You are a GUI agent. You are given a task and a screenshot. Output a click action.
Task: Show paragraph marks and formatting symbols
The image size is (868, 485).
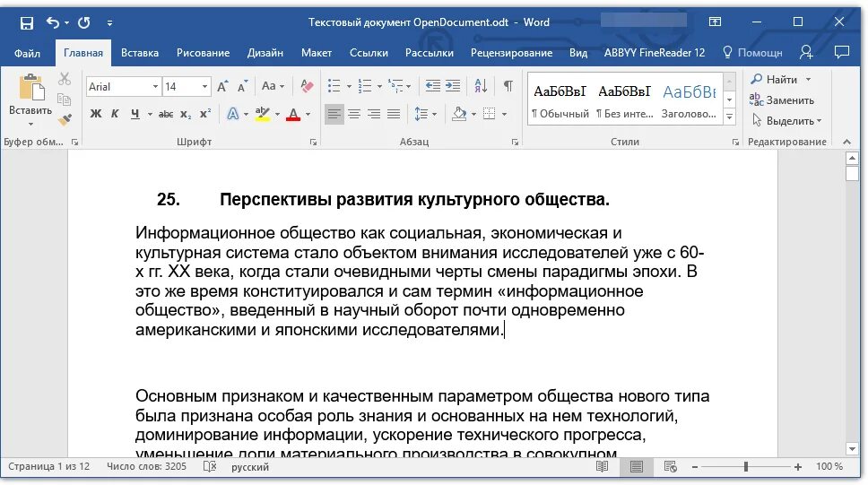tap(508, 86)
